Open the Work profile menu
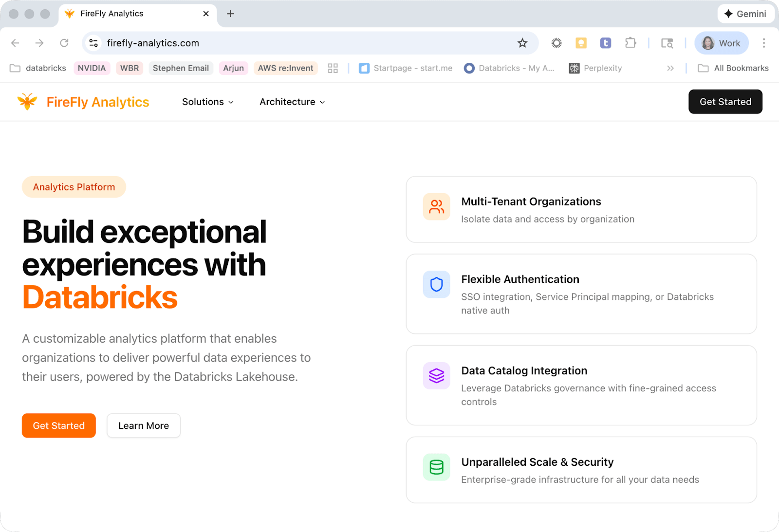The width and height of the screenshot is (779, 532). tap(721, 43)
